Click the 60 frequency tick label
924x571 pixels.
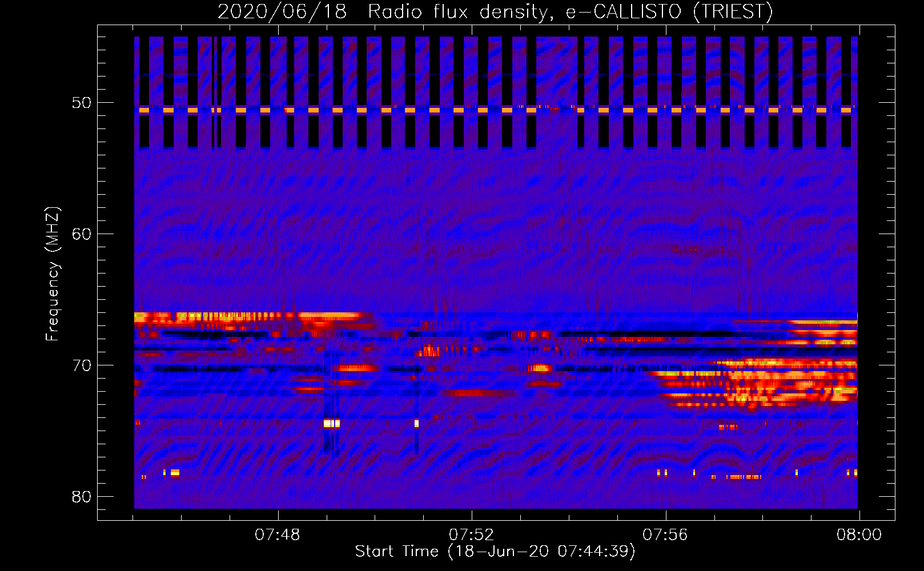pyautogui.click(x=82, y=234)
